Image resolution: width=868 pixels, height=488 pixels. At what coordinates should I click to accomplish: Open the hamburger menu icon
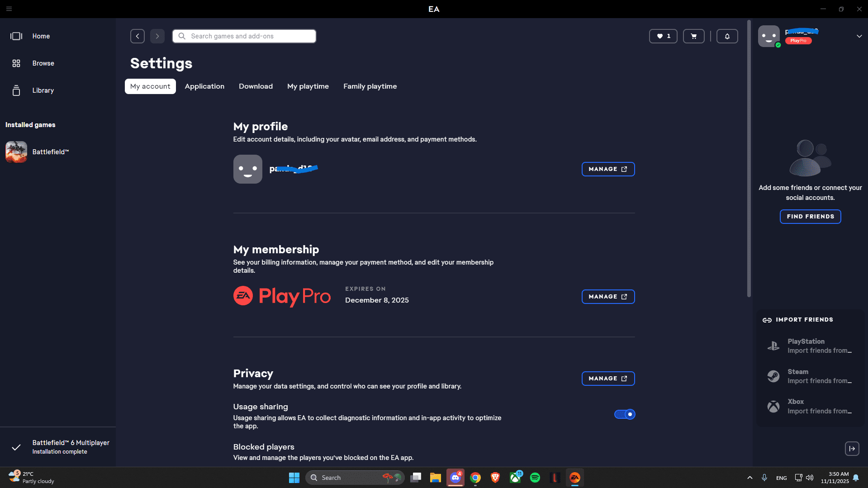[9, 9]
